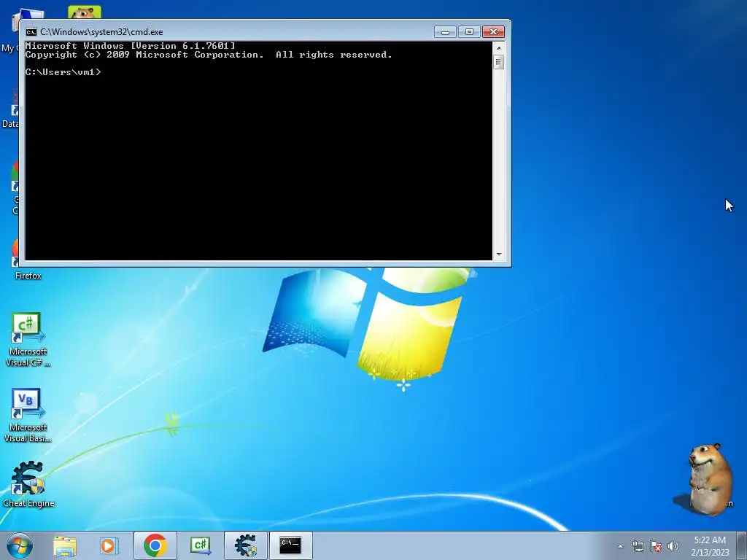Click the C:\Users\vm1> prompt line

pos(63,72)
